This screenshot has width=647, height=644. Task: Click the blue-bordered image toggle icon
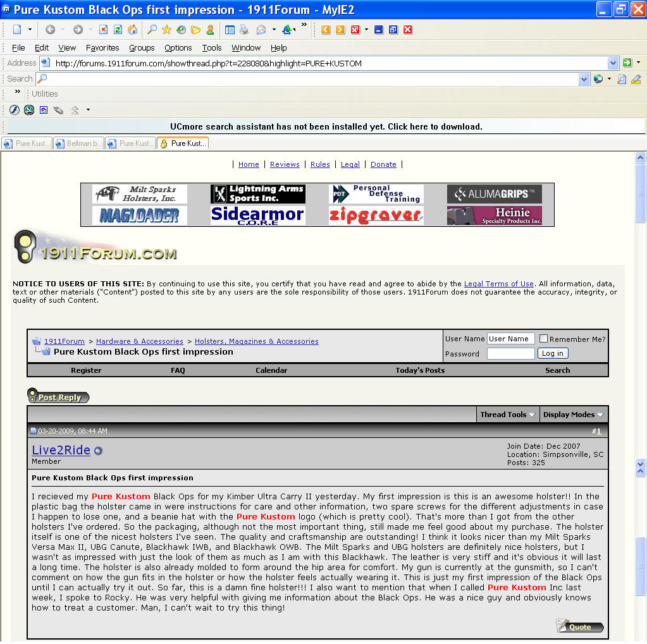click(44, 110)
